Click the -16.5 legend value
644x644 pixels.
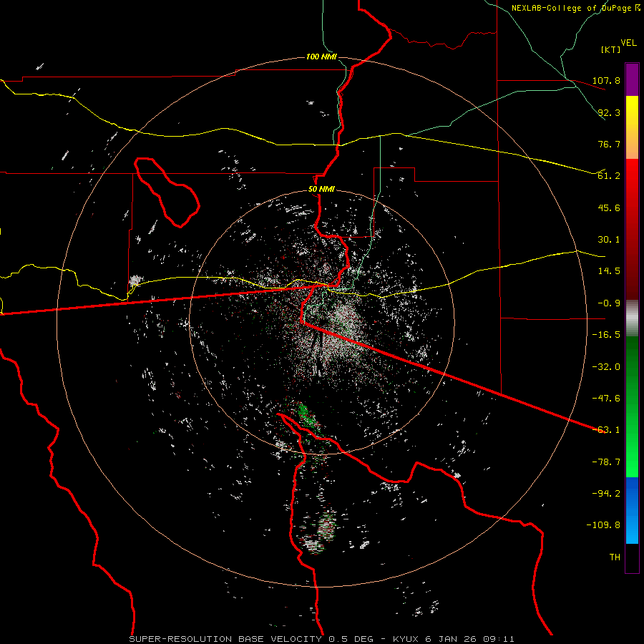pyautogui.click(x=606, y=335)
